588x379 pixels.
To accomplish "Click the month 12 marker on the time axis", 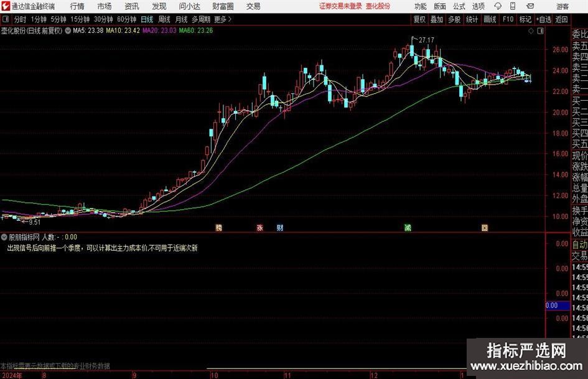I will 374,375.
